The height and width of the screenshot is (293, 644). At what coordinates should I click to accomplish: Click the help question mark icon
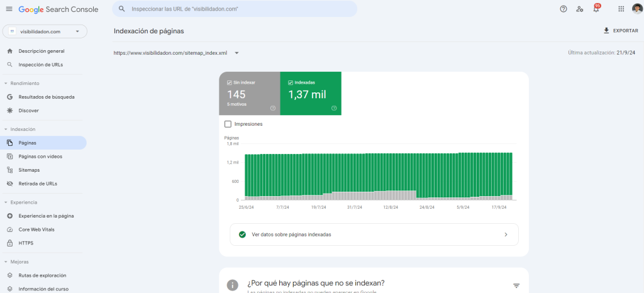[563, 9]
